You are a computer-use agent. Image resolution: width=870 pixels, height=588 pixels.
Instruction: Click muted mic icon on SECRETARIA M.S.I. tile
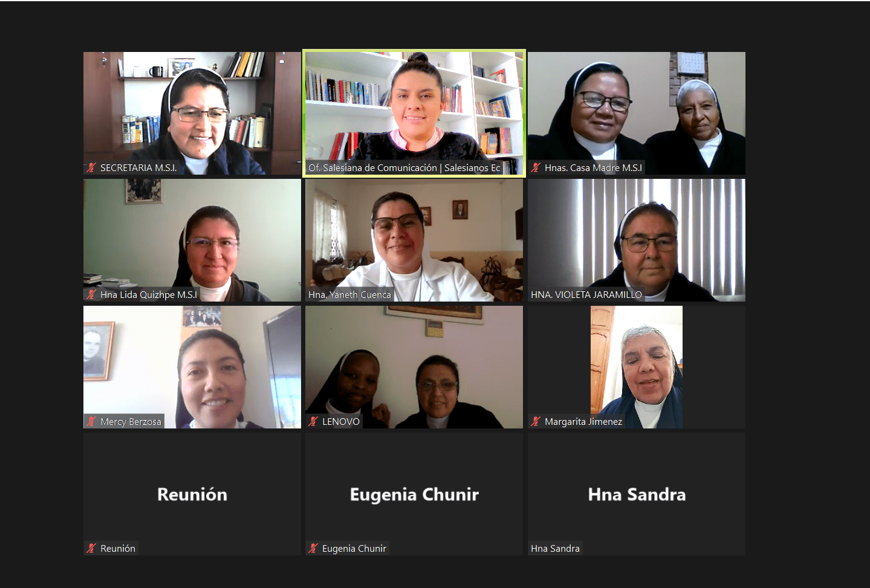coord(91,168)
